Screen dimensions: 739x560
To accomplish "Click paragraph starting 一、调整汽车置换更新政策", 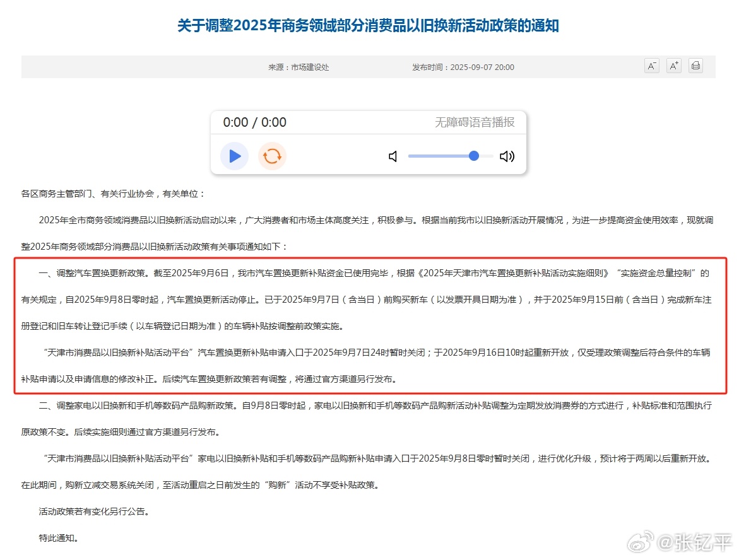I will [x=366, y=300].
